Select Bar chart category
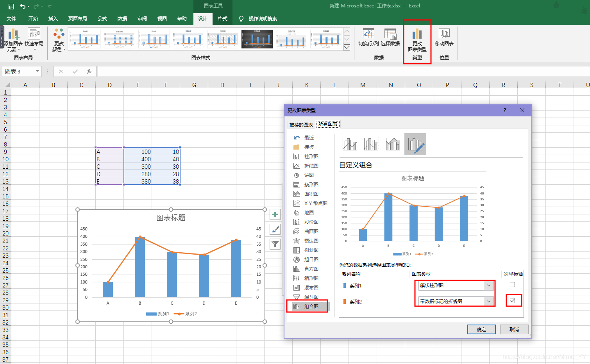590x364 pixels. 311,185
